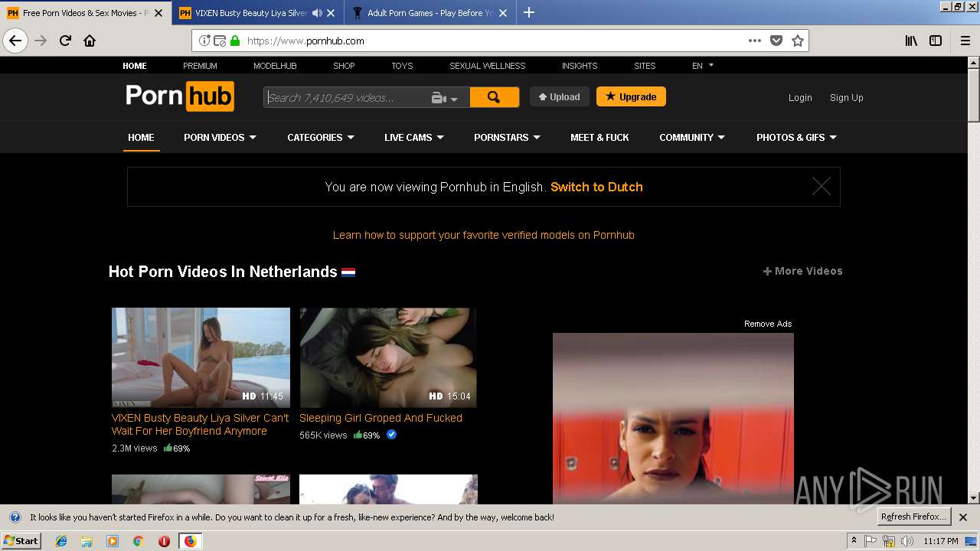Open the page actions three-dot menu
This screenshot has height=551, width=980.
point(755,41)
